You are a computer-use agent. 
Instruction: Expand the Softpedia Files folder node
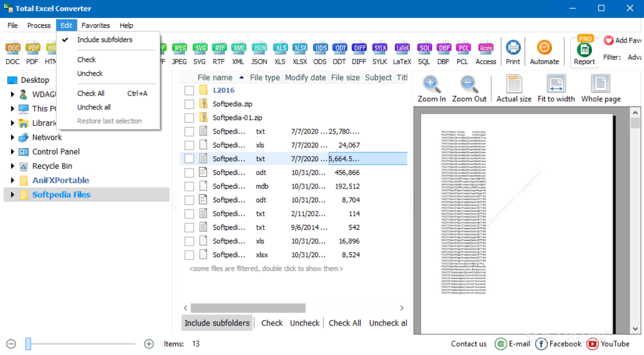pyautogui.click(x=12, y=195)
